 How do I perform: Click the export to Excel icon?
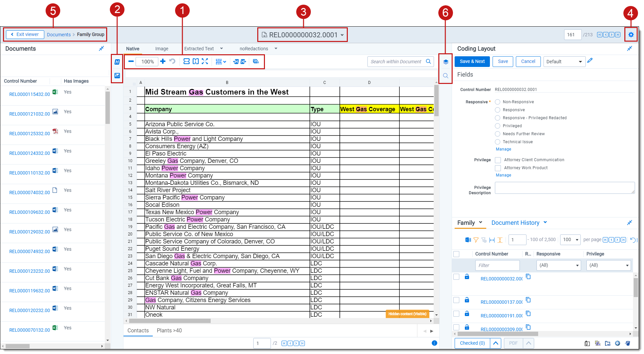468,240
